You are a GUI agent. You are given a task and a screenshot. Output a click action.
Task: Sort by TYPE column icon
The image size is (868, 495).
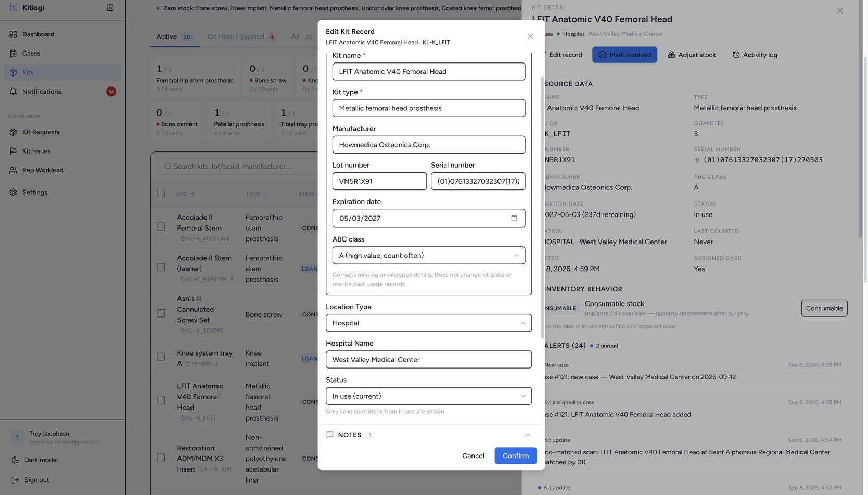point(267,194)
